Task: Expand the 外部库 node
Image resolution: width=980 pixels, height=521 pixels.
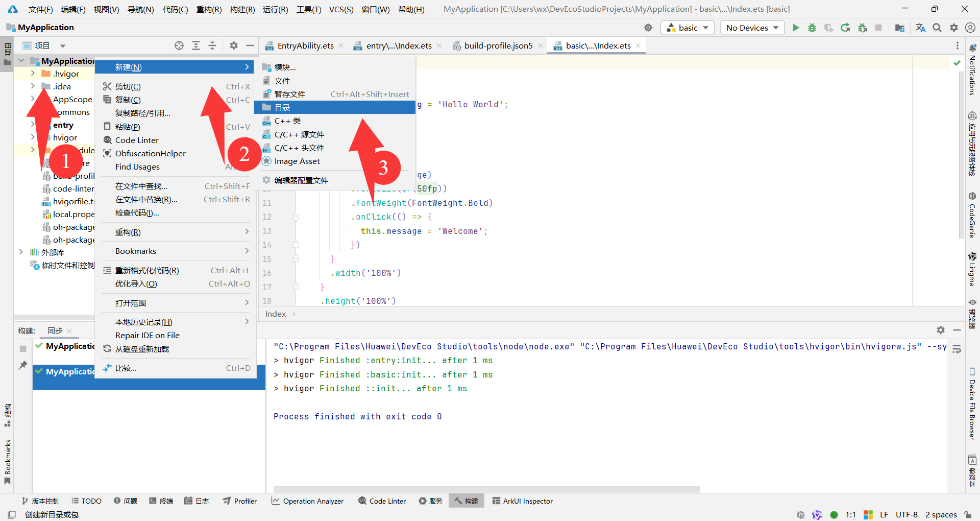Action: pyautogui.click(x=21, y=252)
